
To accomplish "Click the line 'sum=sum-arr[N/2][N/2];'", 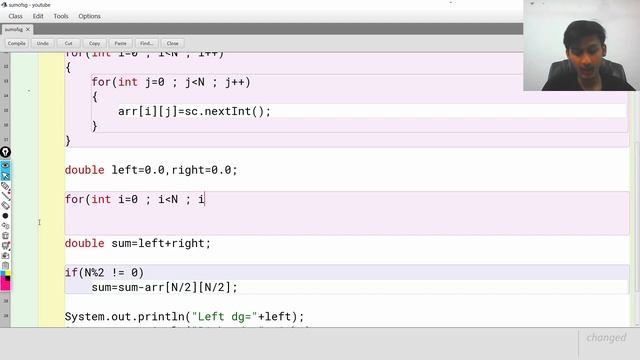I will 164,287.
